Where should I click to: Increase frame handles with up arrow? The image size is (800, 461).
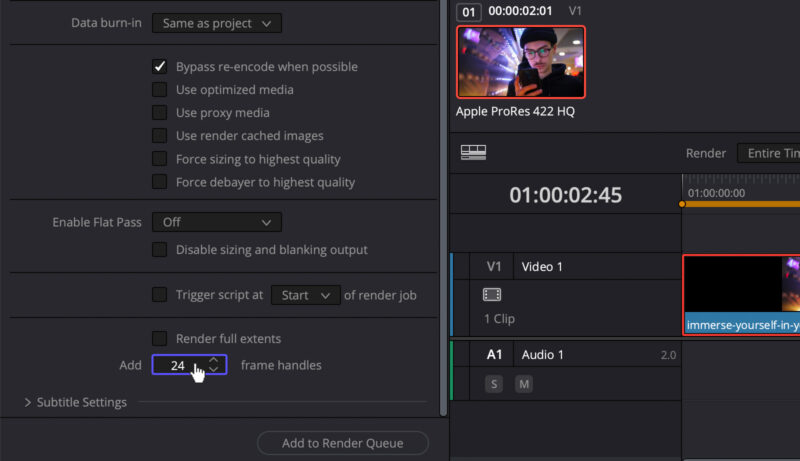pos(214,361)
